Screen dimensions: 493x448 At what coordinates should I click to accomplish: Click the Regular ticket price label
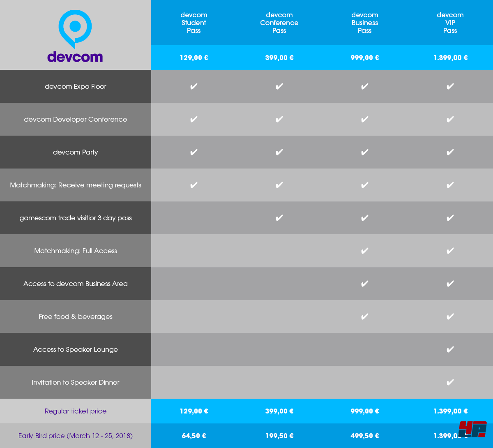point(76,411)
